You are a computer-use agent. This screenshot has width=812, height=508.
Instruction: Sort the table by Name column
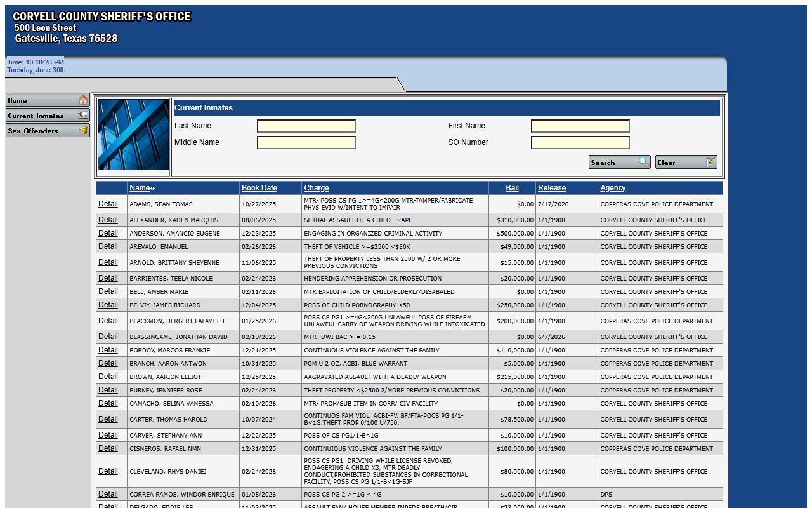pyautogui.click(x=140, y=188)
